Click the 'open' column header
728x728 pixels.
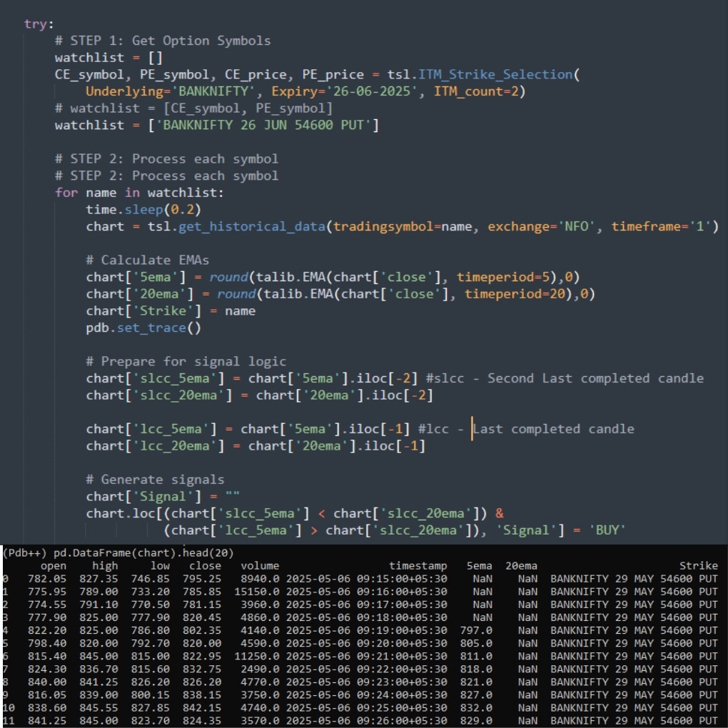[x=54, y=566]
